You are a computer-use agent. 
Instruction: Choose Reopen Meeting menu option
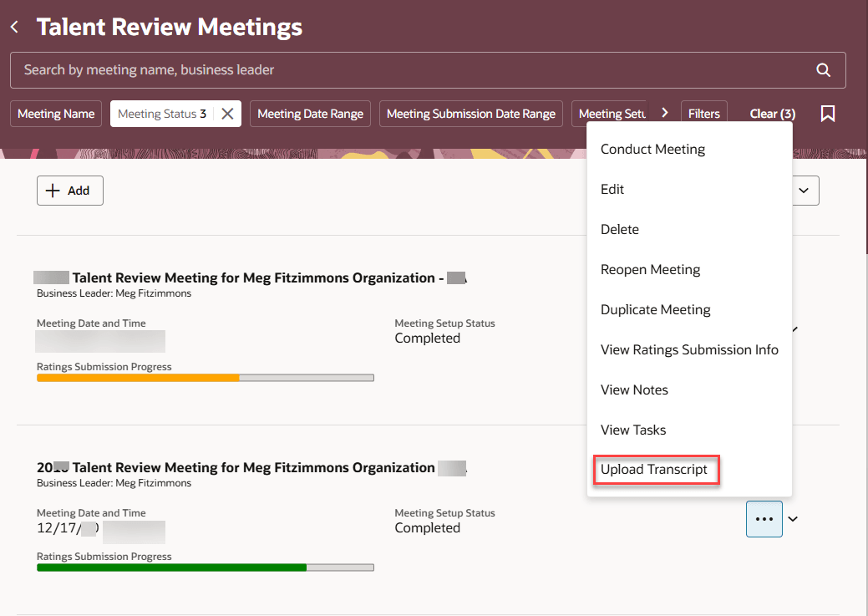coord(689,270)
